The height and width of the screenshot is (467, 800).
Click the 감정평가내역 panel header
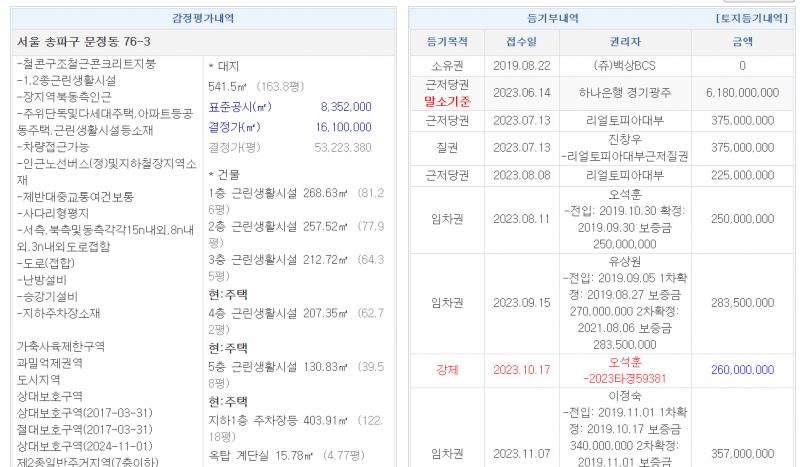[x=203, y=18]
